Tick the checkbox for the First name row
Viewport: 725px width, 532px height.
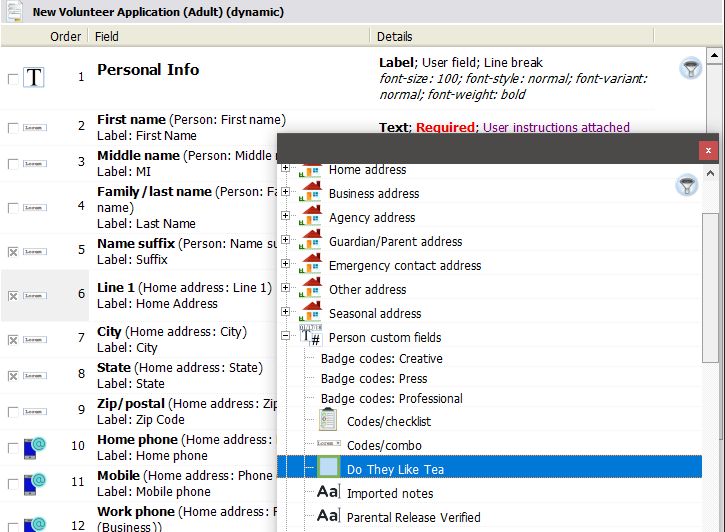point(13,127)
